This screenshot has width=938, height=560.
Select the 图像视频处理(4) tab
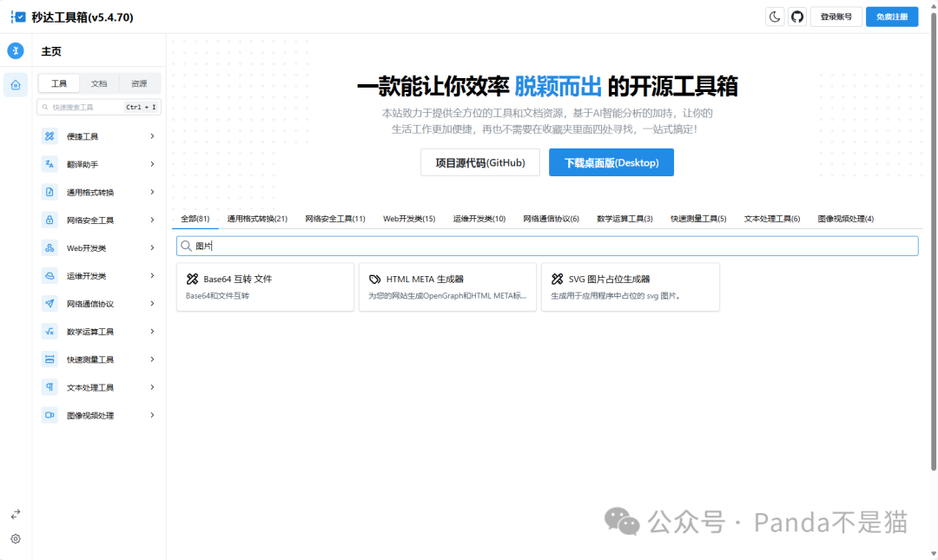tap(845, 219)
